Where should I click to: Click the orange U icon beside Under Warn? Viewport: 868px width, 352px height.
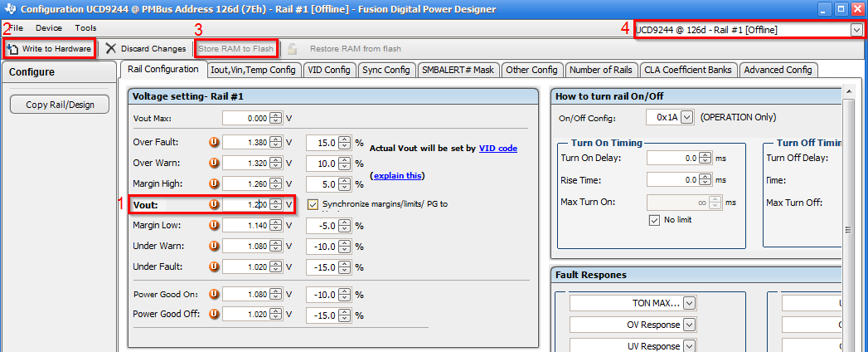click(214, 246)
